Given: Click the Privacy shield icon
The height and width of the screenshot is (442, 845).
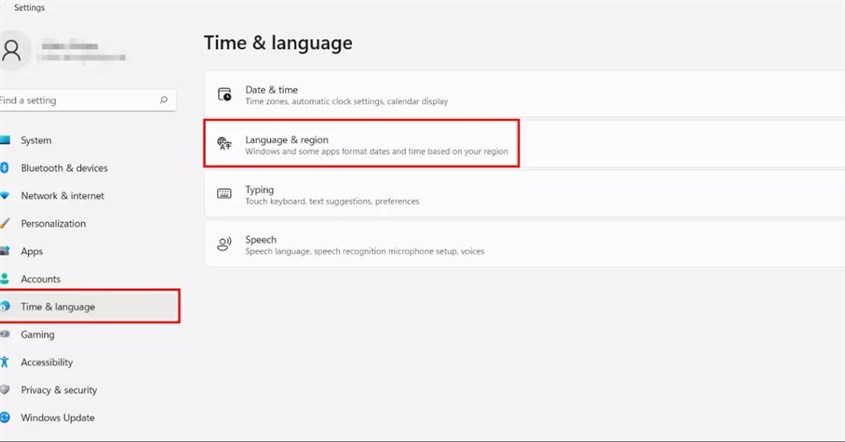Looking at the screenshot, I should [5, 390].
